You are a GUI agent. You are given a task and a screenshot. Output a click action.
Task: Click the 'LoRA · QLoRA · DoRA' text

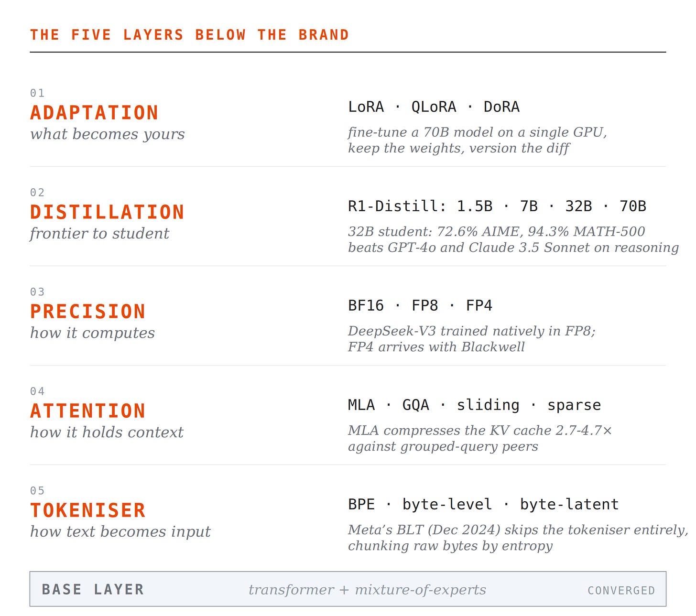434,107
